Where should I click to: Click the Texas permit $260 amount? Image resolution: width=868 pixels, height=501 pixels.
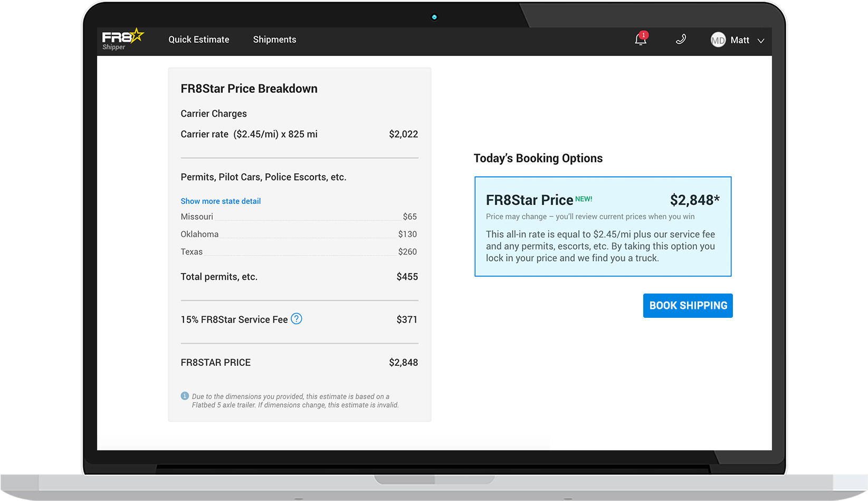tap(407, 252)
